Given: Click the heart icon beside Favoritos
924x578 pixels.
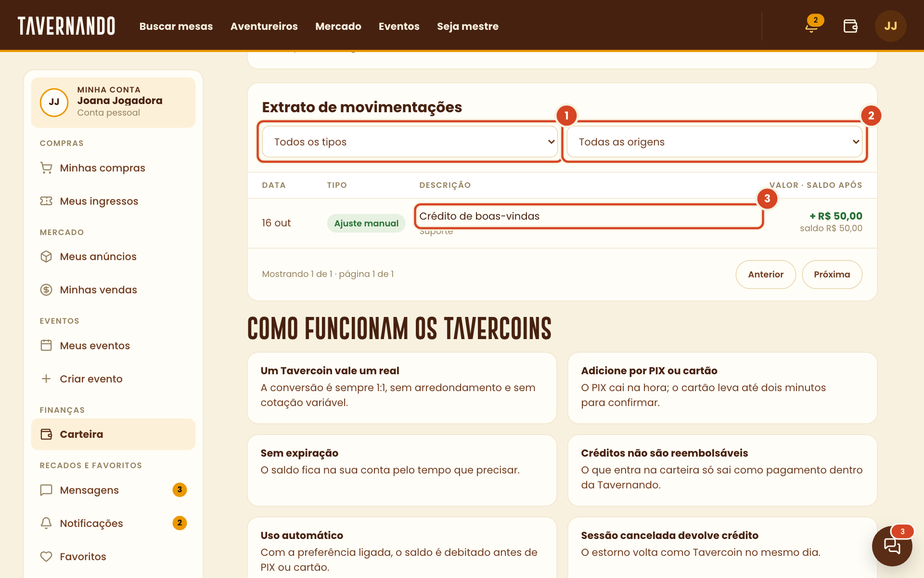Looking at the screenshot, I should (x=46, y=556).
